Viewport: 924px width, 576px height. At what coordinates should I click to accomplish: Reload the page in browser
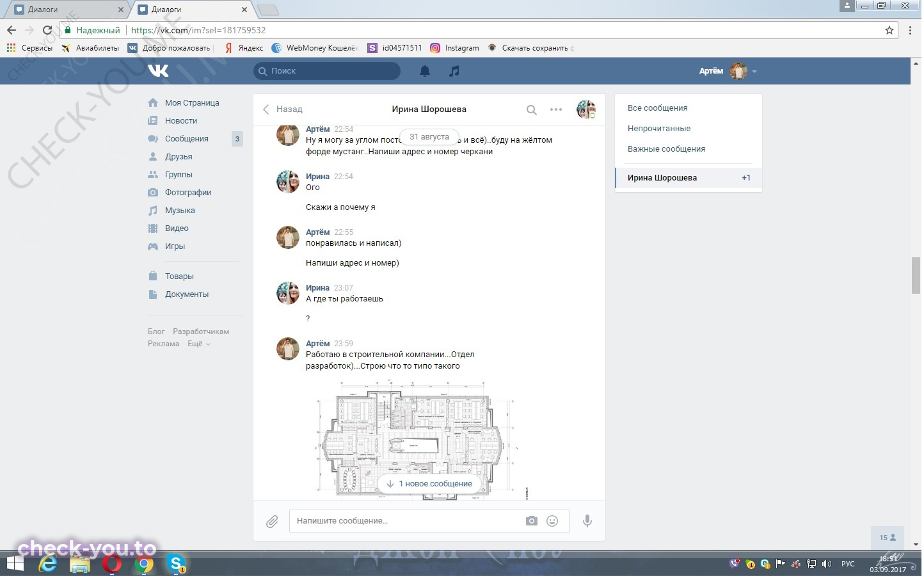(x=47, y=30)
